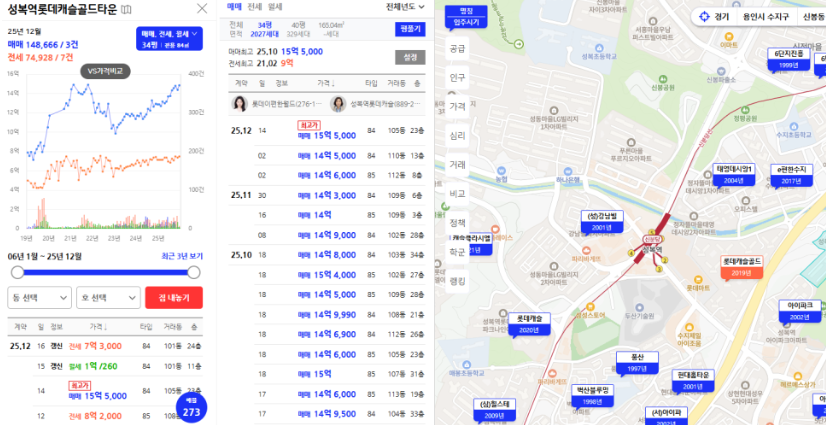The height and width of the screenshot is (425, 826).
Task: Open the 전체년도 year dropdown
Action: tap(405, 7)
